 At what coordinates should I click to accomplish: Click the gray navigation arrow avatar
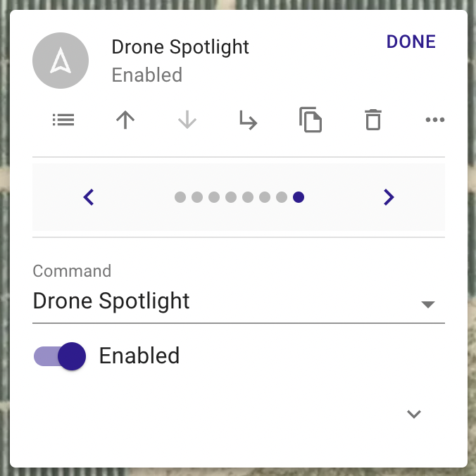pos(61,61)
